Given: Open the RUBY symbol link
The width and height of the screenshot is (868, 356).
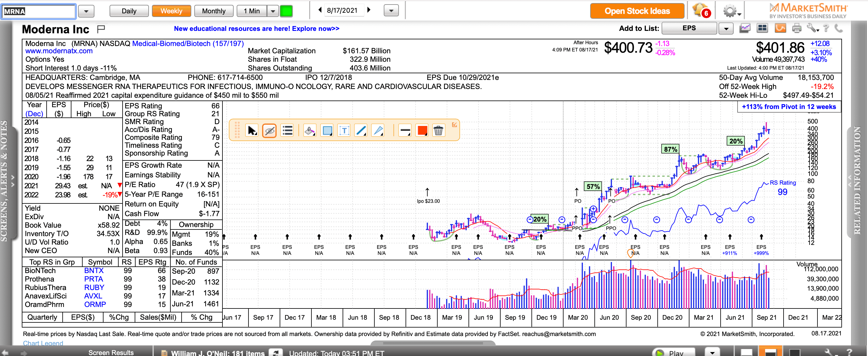Looking at the screenshot, I should pos(94,288).
